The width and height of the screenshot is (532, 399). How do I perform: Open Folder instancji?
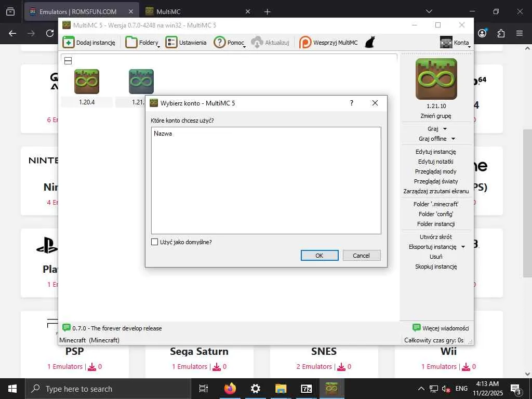point(436,224)
